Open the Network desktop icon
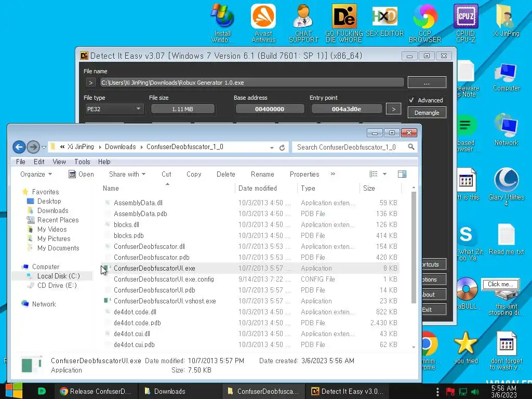The height and width of the screenshot is (399, 532). point(506,129)
